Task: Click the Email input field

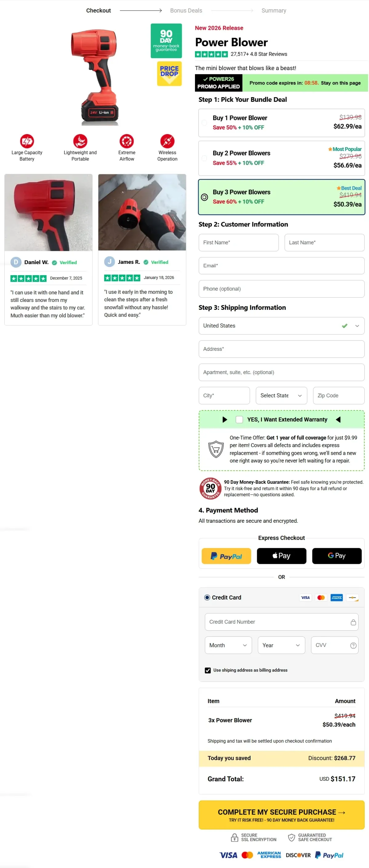Action: tap(282, 266)
